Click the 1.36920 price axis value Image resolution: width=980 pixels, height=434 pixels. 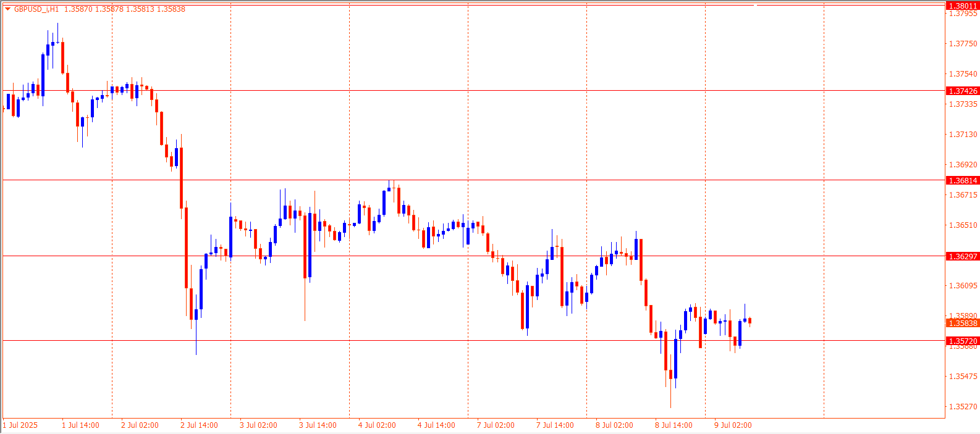[963, 165]
